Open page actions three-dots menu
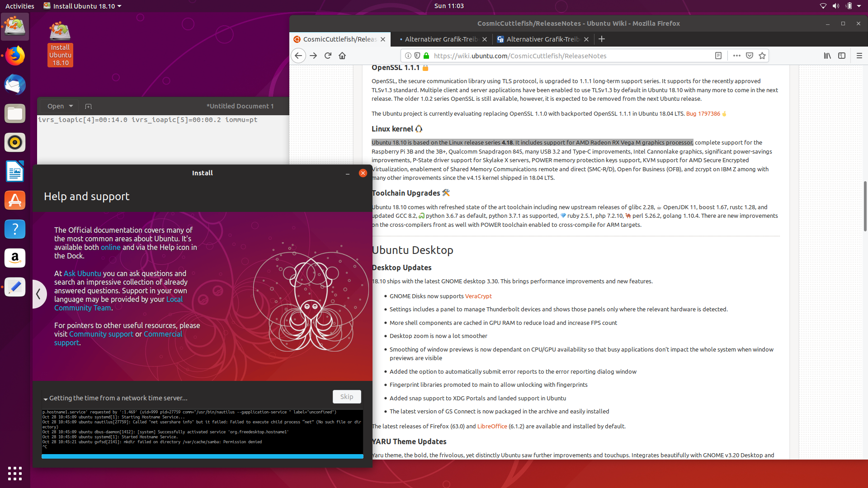868x488 pixels. [x=736, y=56]
